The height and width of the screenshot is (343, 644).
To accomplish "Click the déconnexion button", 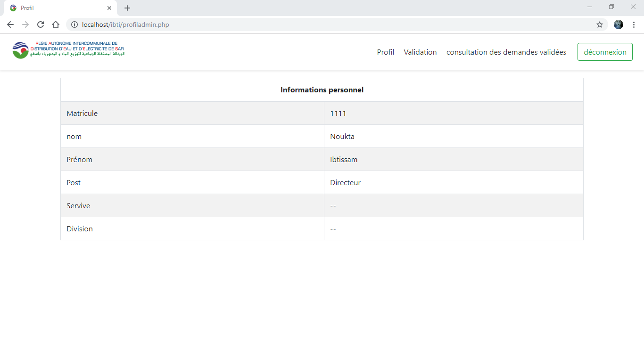I will (x=605, y=52).
